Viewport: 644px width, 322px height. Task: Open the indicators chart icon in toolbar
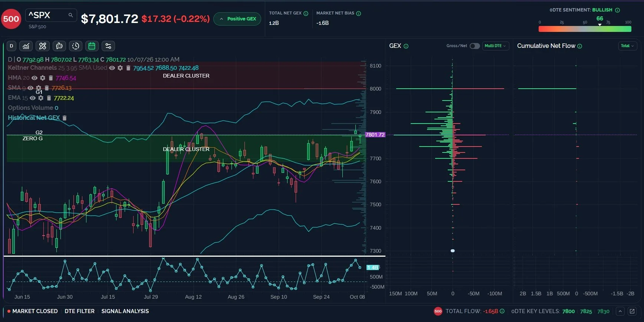pyautogui.click(x=26, y=46)
